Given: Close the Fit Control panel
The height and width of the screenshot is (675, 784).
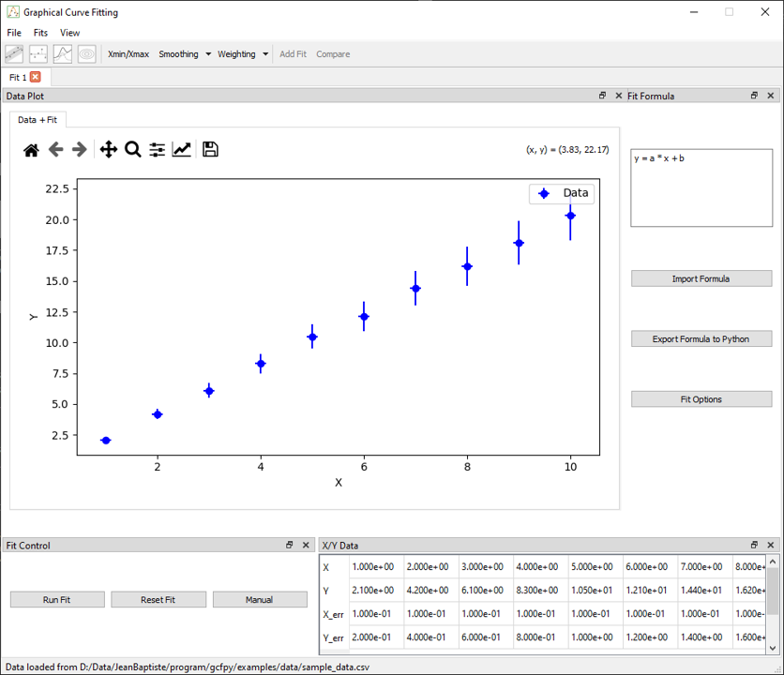Looking at the screenshot, I should (306, 545).
